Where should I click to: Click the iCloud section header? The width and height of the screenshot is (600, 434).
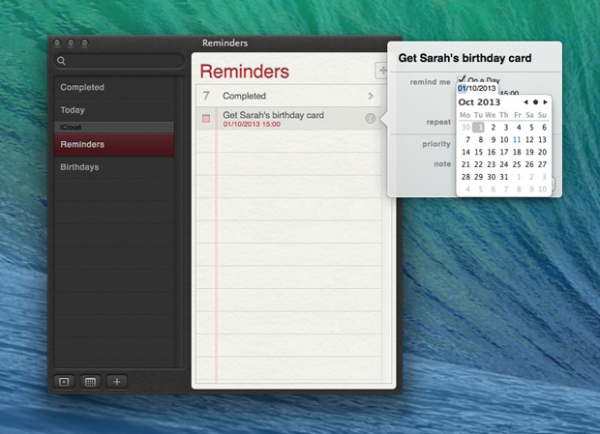114,127
